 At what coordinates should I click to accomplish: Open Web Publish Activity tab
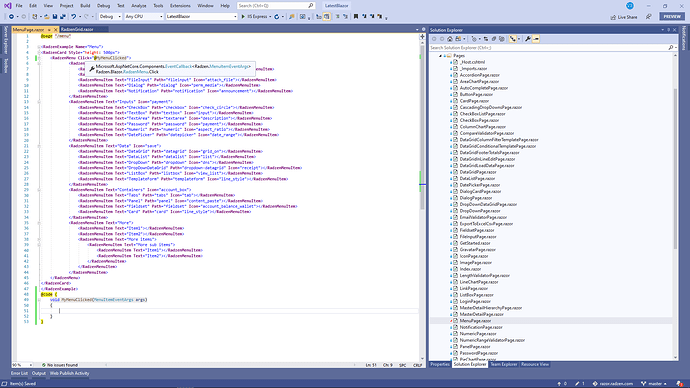click(70, 373)
